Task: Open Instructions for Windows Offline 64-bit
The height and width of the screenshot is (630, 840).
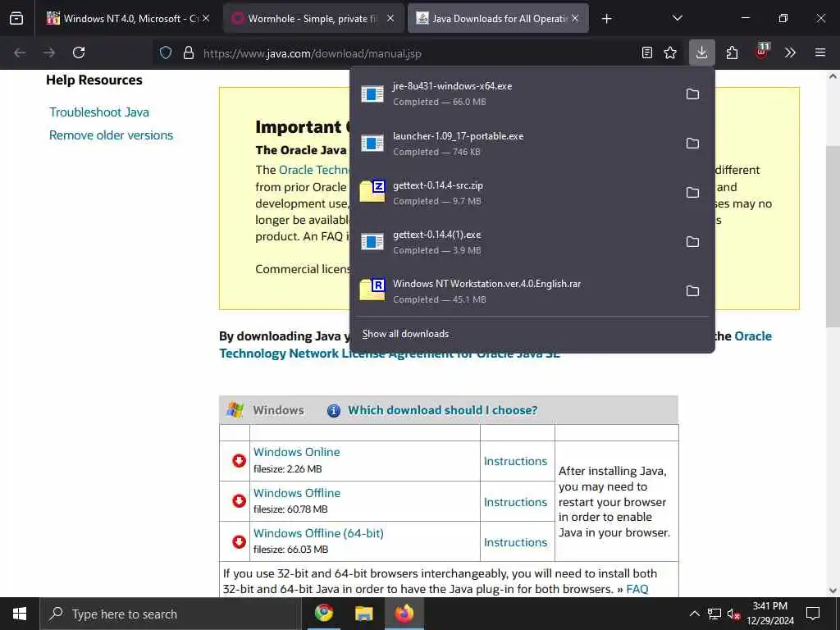Action: click(x=515, y=542)
